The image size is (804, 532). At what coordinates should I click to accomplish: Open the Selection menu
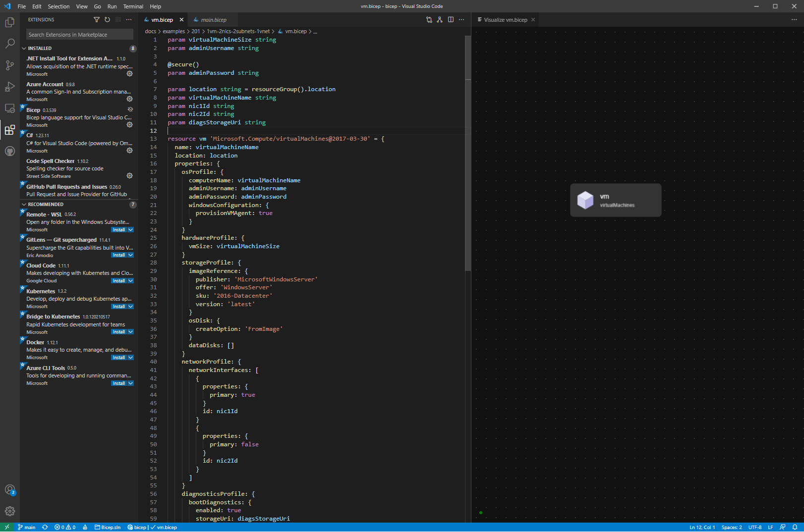click(58, 6)
